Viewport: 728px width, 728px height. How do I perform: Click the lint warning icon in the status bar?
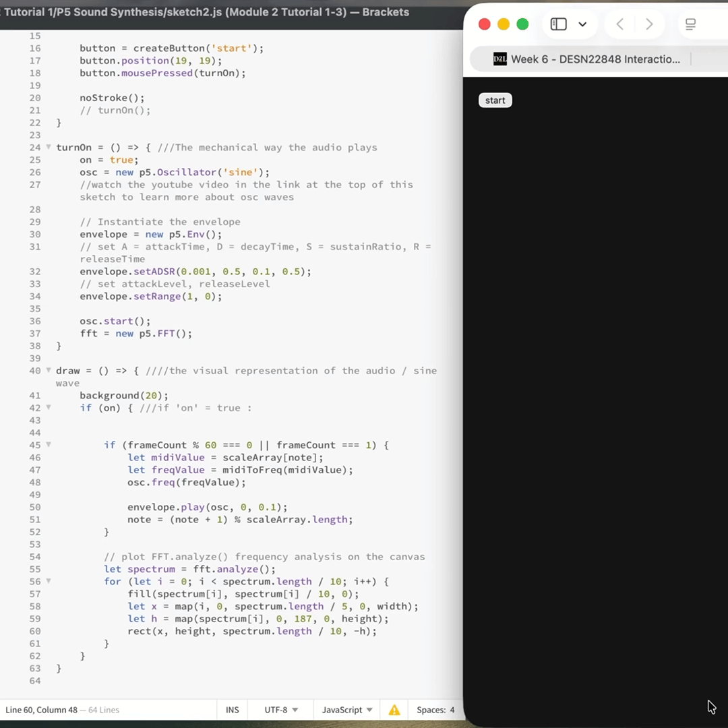[394, 709]
